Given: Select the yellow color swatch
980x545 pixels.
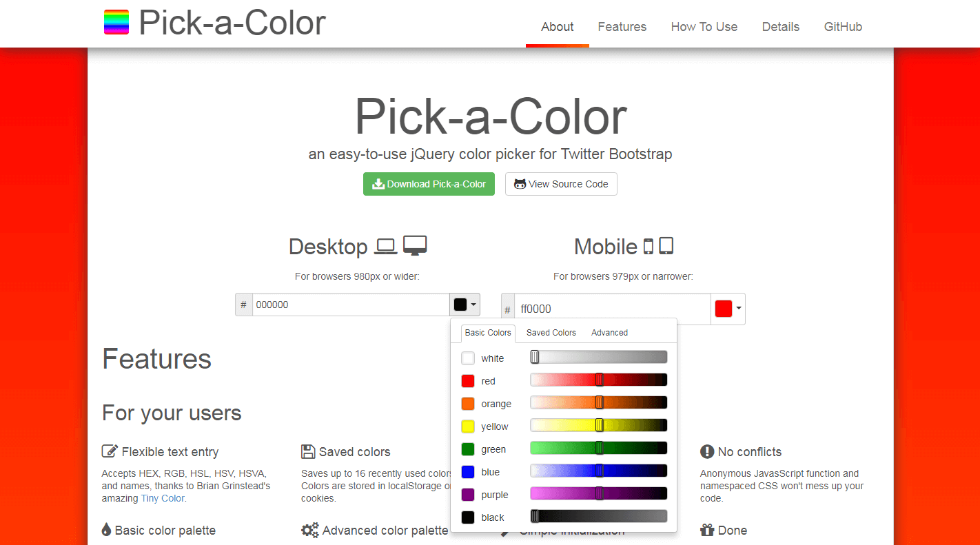Looking at the screenshot, I should point(468,426).
